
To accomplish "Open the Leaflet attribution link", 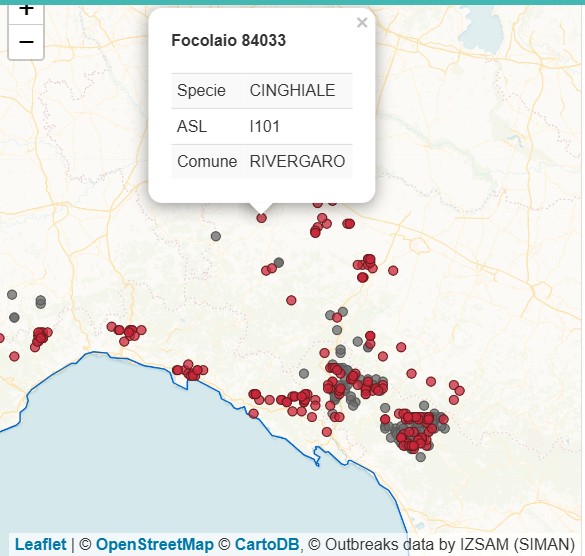I will [x=41, y=544].
